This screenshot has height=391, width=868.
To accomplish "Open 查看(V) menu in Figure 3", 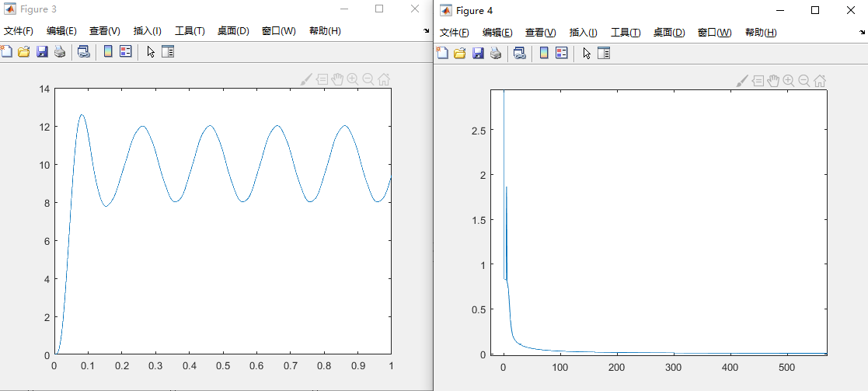I will click(105, 32).
